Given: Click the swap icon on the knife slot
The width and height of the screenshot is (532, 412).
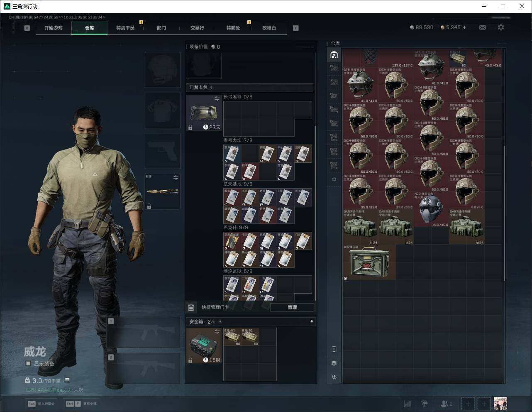Looking at the screenshot, I should [x=176, y=178].
